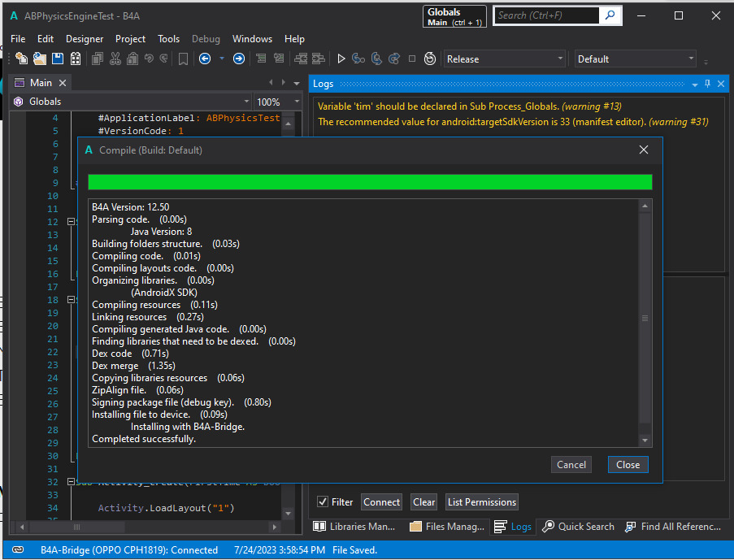Click the Stop debug square icon

click(412, 59)
